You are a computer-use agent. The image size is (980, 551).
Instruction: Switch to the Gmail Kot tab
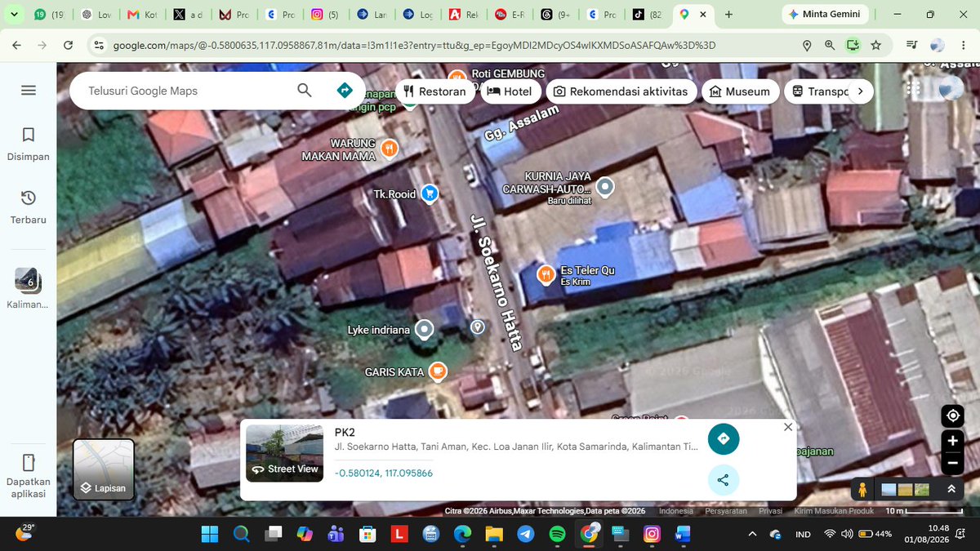tap(144, 15)
